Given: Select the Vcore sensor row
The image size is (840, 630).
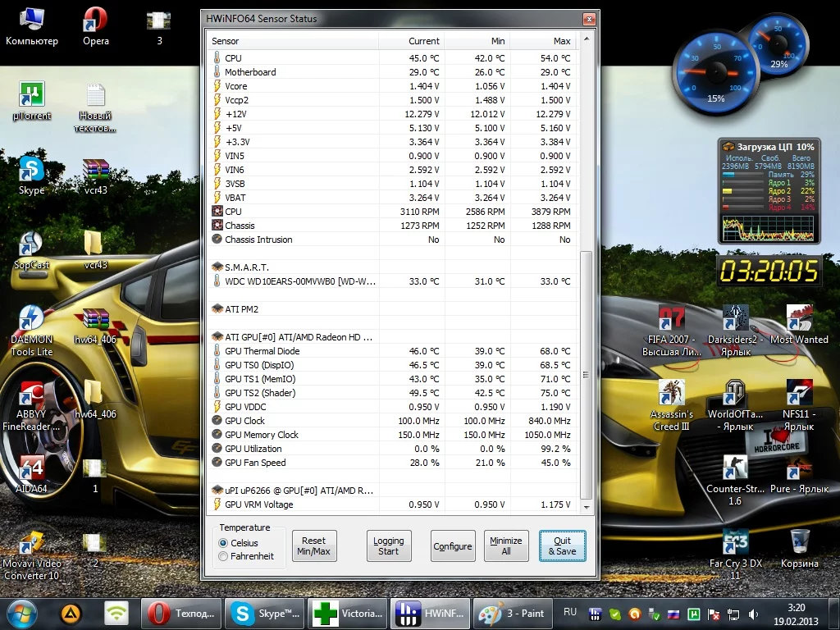Looking at the screenshot, I should (x=392, y=85).
